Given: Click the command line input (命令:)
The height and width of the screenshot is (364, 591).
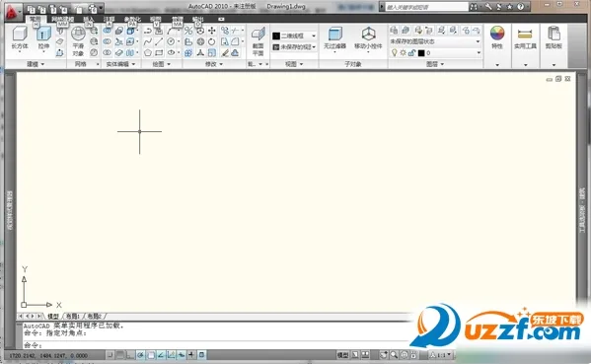Looking at the screenshot, I should (215, 345).
